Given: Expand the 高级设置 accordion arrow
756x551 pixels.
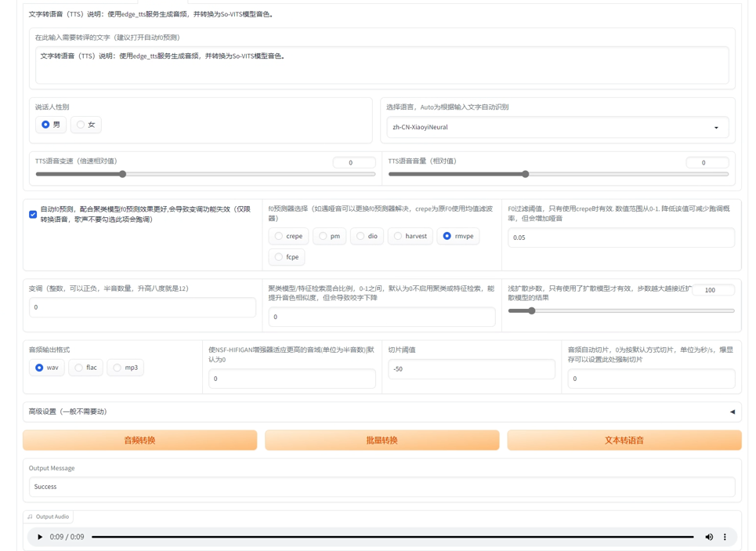Looking at the screenshot, I should (x=732, y=411).
